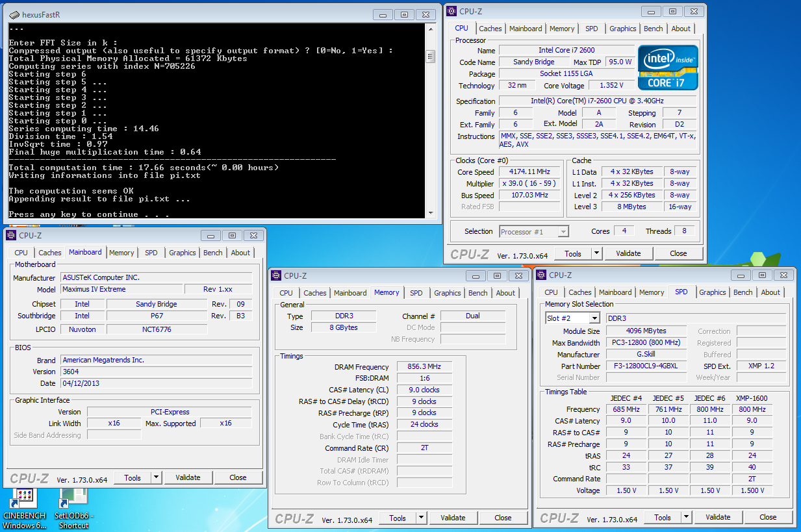The image size is (801, 532).
Task: Open Tools dropdown arrow in Memory window
Action: pos(422,518)
